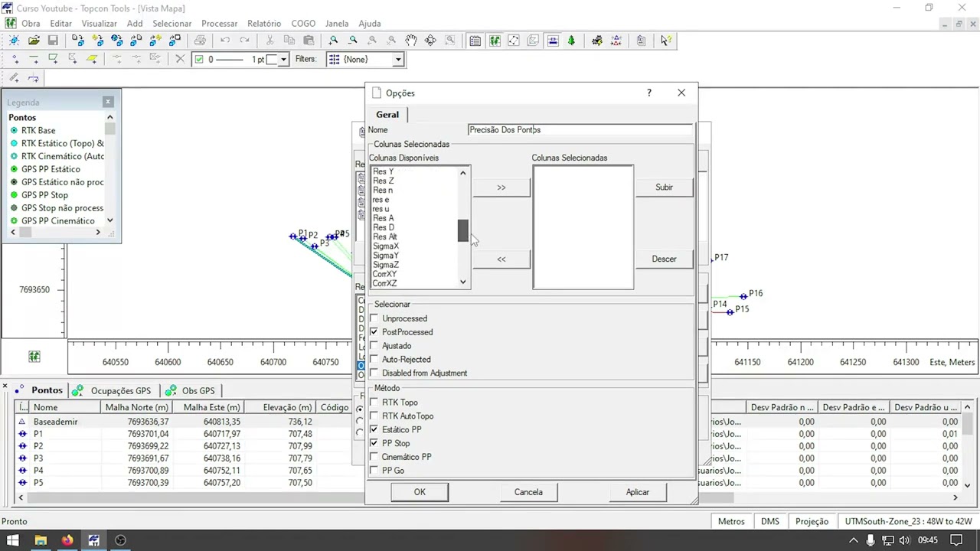Click the delete X toolbar icon
Viewport: 980px width, 551px height.
[x=180, y=59]
